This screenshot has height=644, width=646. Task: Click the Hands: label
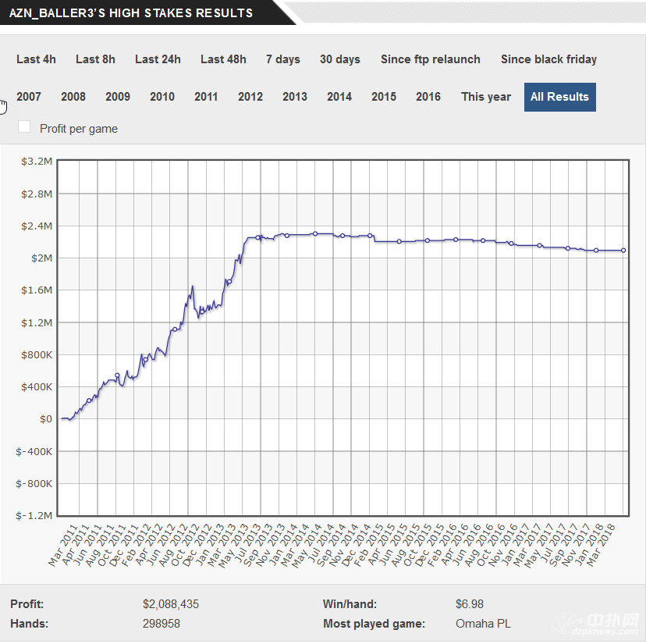click(29, 624)
